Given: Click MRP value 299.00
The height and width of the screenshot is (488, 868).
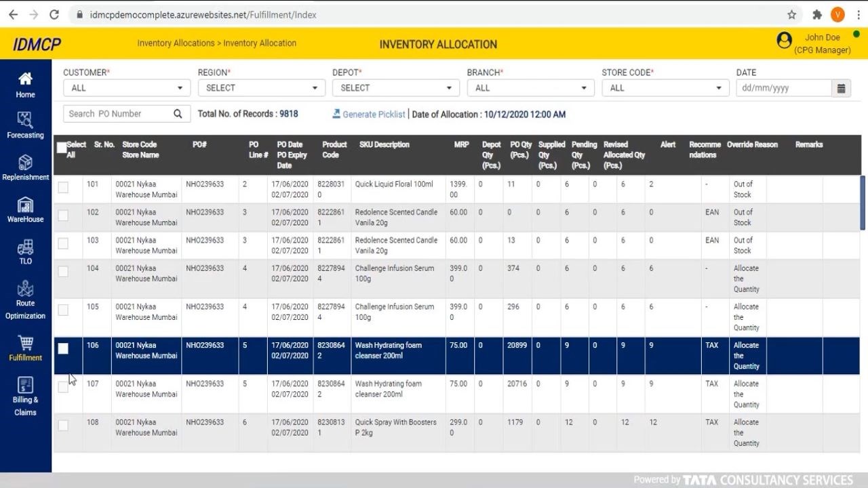Looking at the screenshot, I should [x=459, y=428].
